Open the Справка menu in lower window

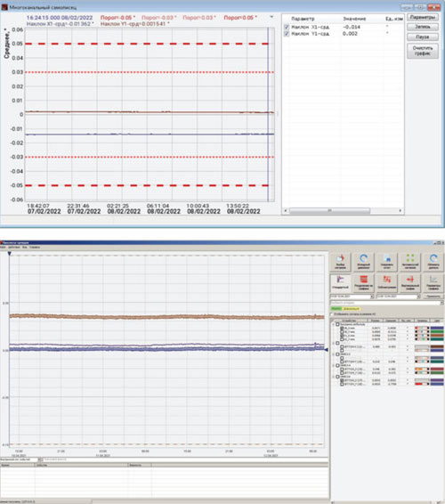pos(35,248)
